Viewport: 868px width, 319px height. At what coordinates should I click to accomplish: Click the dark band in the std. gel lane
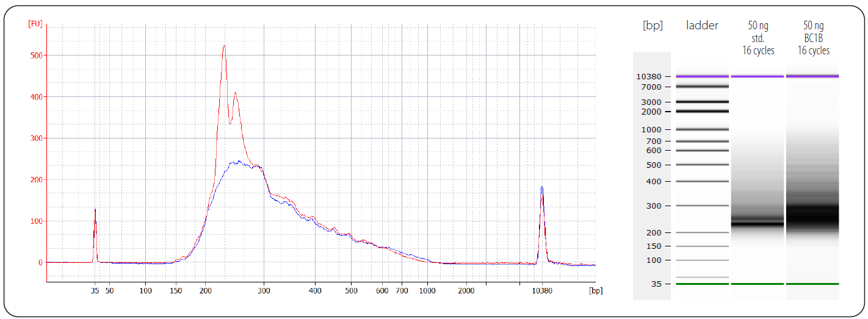[758, 223]
